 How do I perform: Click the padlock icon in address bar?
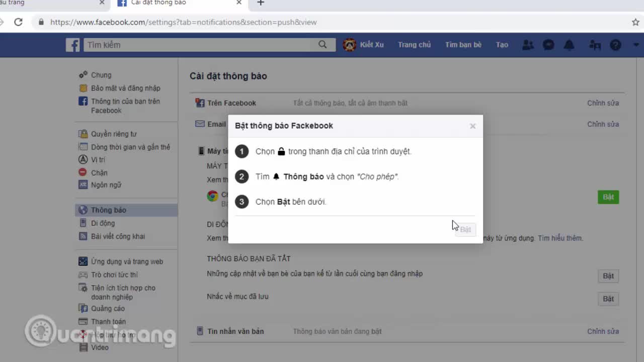(x=41, y=22)
